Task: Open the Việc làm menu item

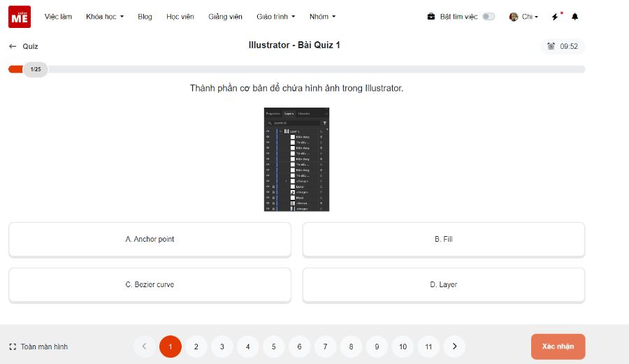Action: coord(58,17)
